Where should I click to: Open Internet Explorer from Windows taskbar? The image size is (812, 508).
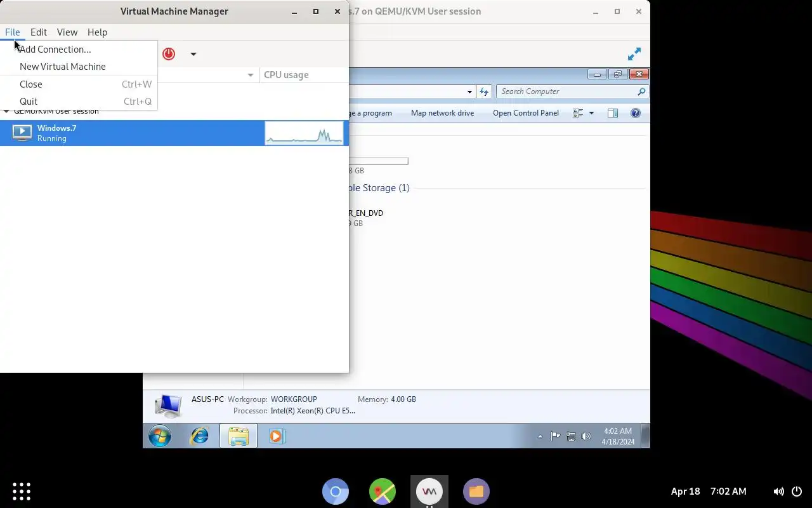tap(200, 436)
